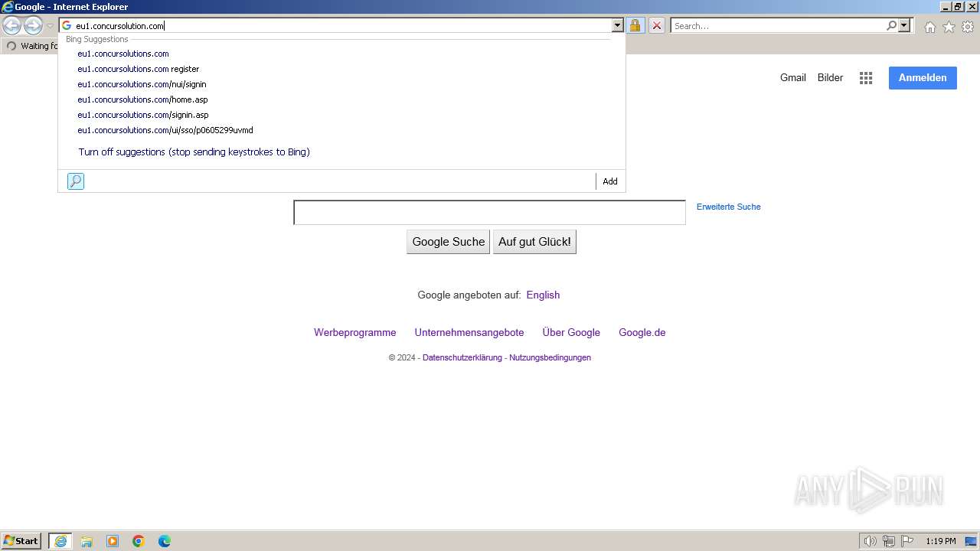Open the Nutzungsbedingungen link
Image resolution: width=980 pixels, height=551 pixels.
550,357
